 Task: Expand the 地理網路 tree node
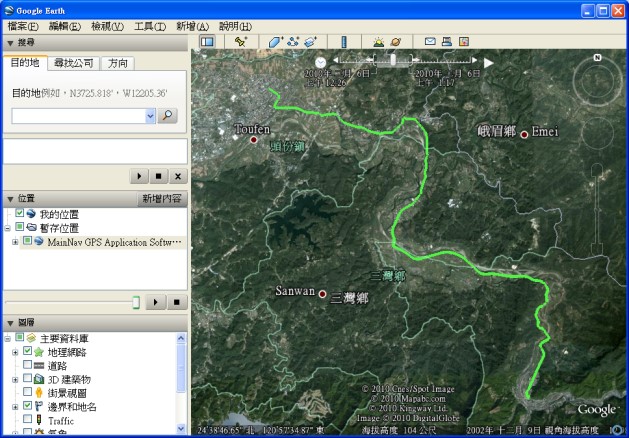(x=15, y=353)
